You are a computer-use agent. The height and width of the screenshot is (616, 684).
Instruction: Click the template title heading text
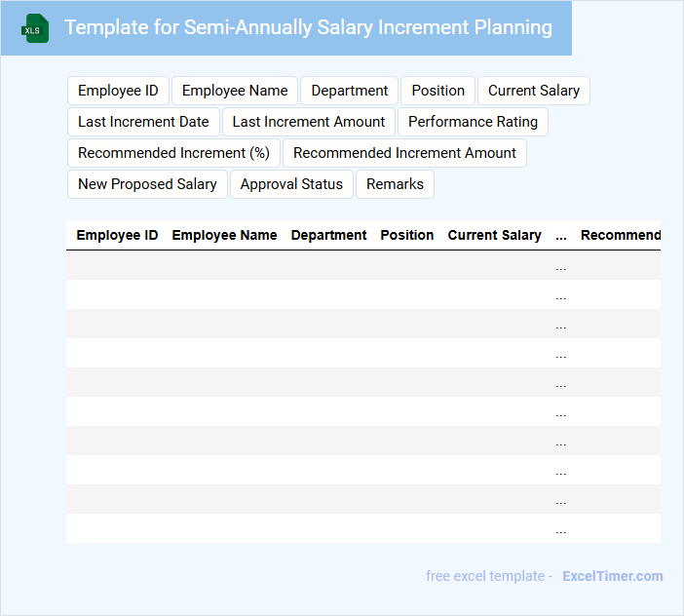click(x=308, y=27)
